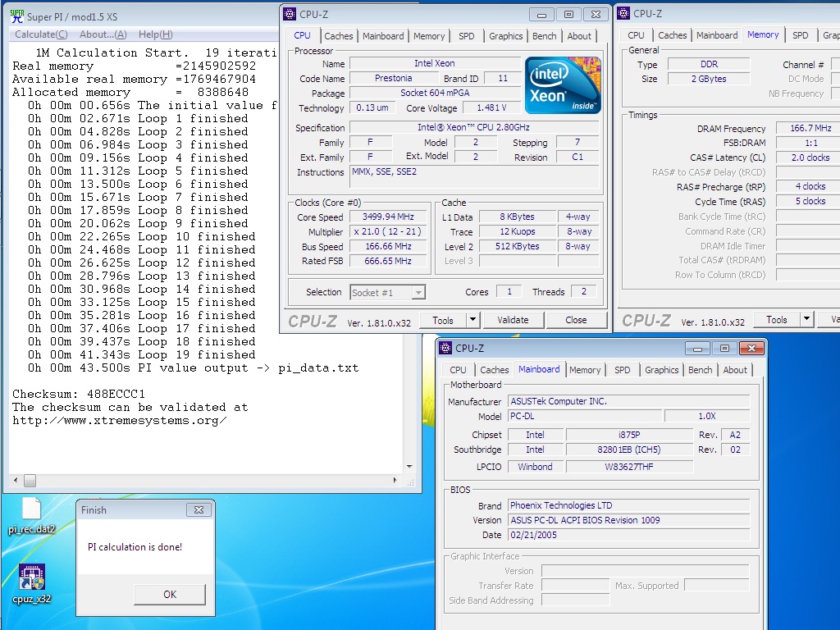Minimize the processor CPU-Z window
The width and height of the screenshot is (840, 630).
[x=541, y=15]
